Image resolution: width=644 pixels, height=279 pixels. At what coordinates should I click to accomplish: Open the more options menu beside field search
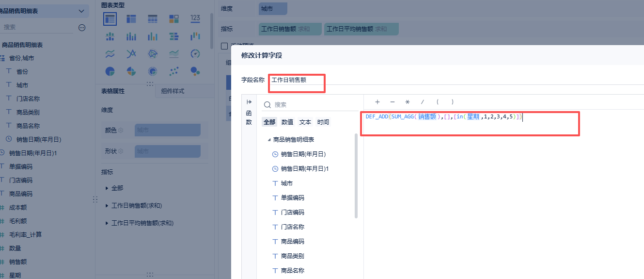click(x=82, y=28)
